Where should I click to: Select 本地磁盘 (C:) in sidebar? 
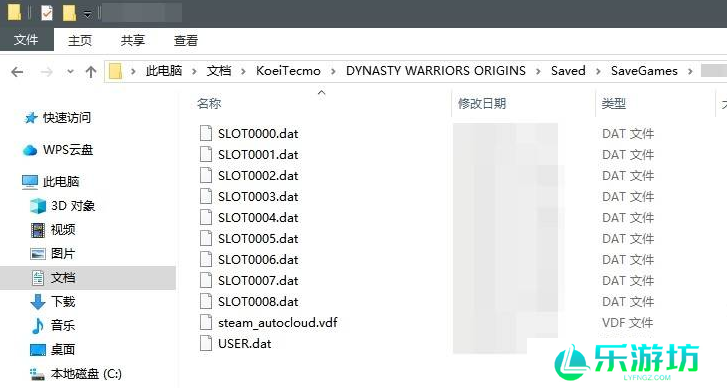[86, 374]
